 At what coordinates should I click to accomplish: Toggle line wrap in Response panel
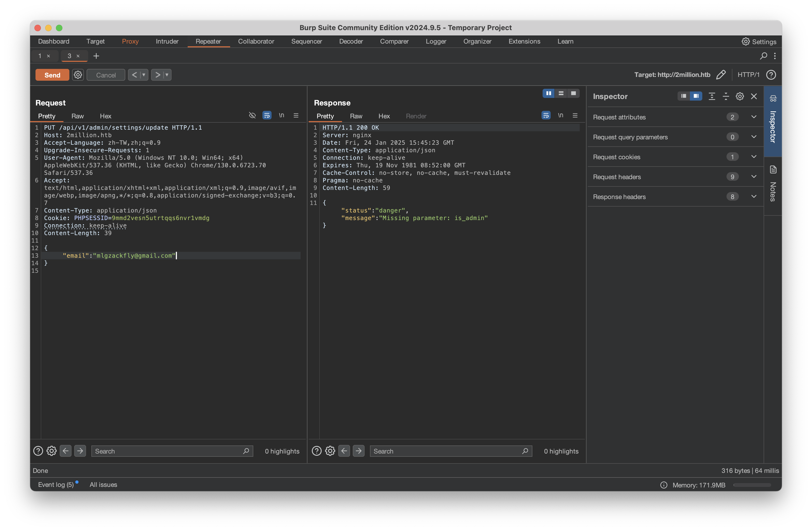[546, 116]
